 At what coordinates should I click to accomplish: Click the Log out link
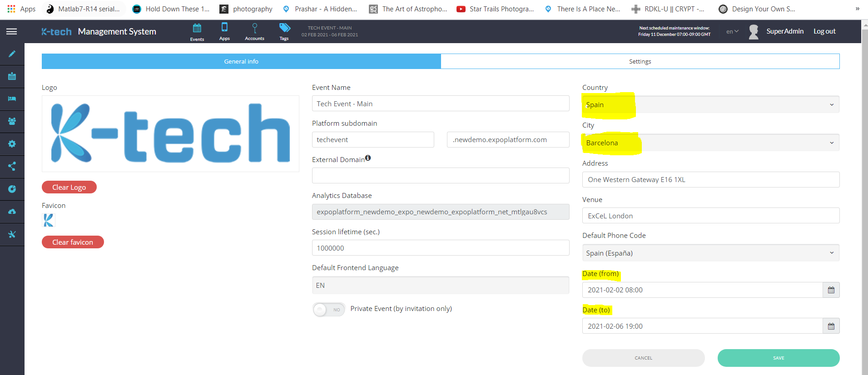pyautogui.click(x=824, y=31)
